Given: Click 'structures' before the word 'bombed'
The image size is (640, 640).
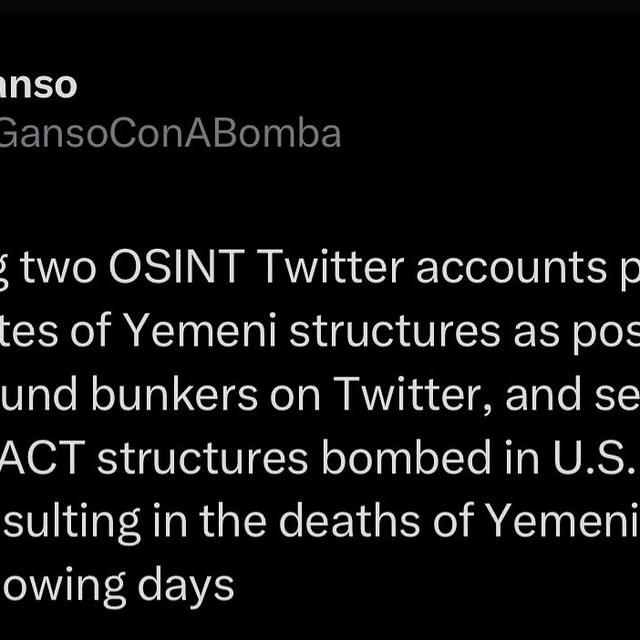Looking at the screenshot, I should (203, 458).
